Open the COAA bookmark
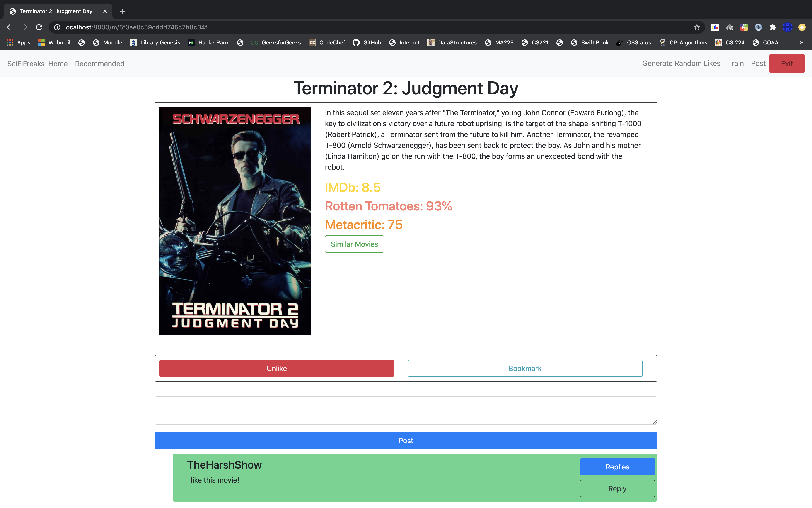Image resolution: width=812 pixels, height=508 pixels. click(x=765, y=43)
